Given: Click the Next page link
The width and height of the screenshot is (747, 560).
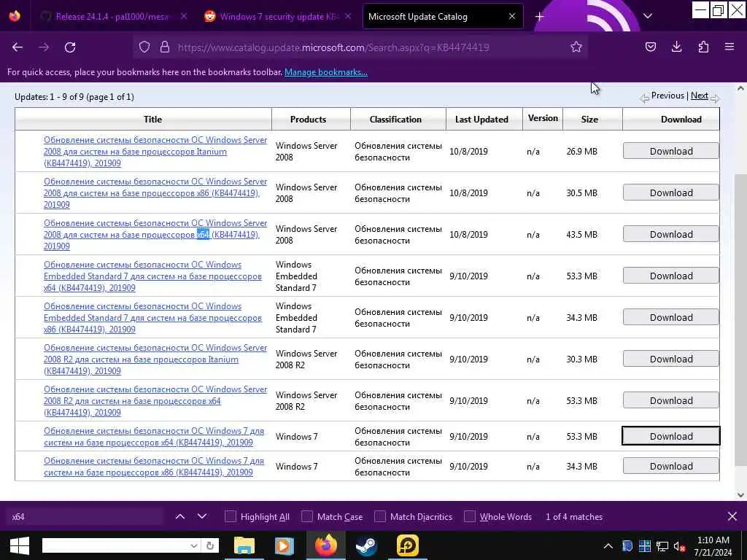Looking at the screenshot, I should (700, 96).
